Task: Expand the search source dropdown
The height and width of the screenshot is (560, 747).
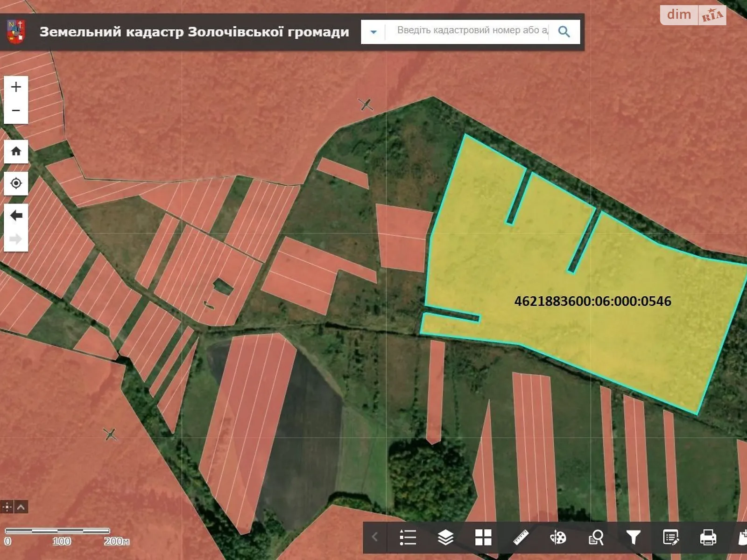Action: tap(373, 32)
